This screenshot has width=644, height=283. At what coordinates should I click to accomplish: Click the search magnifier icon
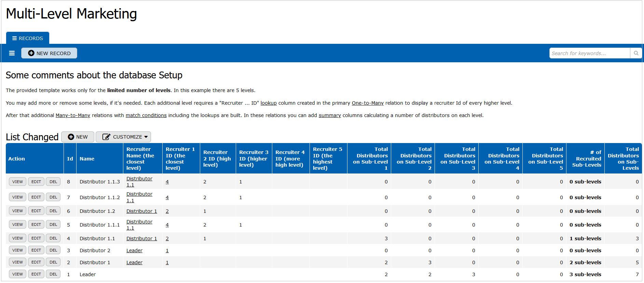(x=636, y=53)
